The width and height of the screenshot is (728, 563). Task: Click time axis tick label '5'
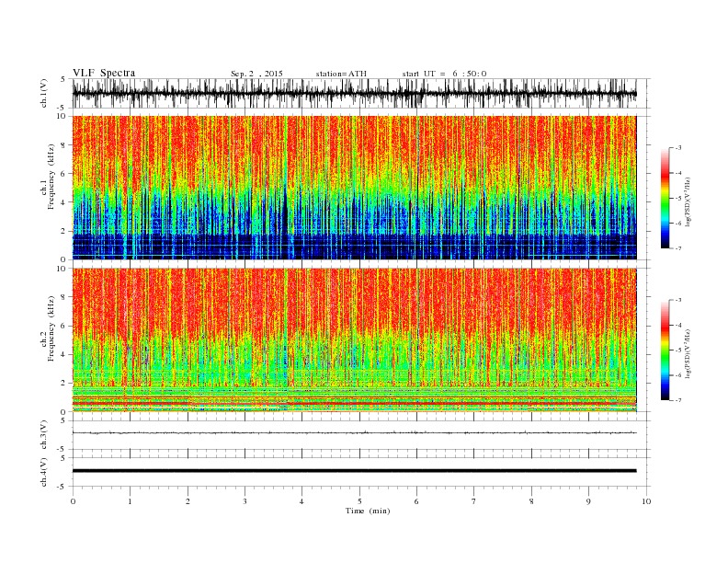(x=359, y=501)
